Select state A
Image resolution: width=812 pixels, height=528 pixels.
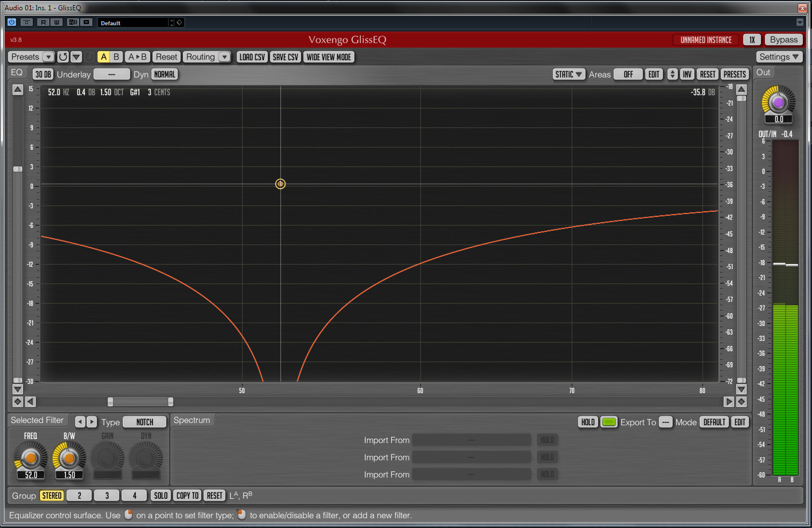coord(104,57)
